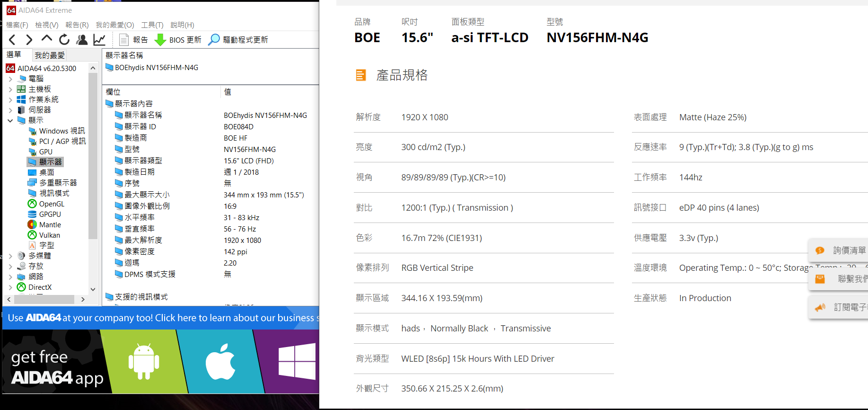868x410 pixels.
Task: Click 驅動程式更新 driver update button
Action: pos(238,40)
